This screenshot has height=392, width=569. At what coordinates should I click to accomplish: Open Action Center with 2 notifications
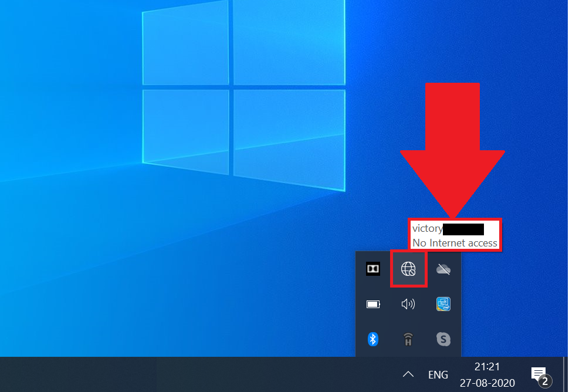[x=538, y=374]
